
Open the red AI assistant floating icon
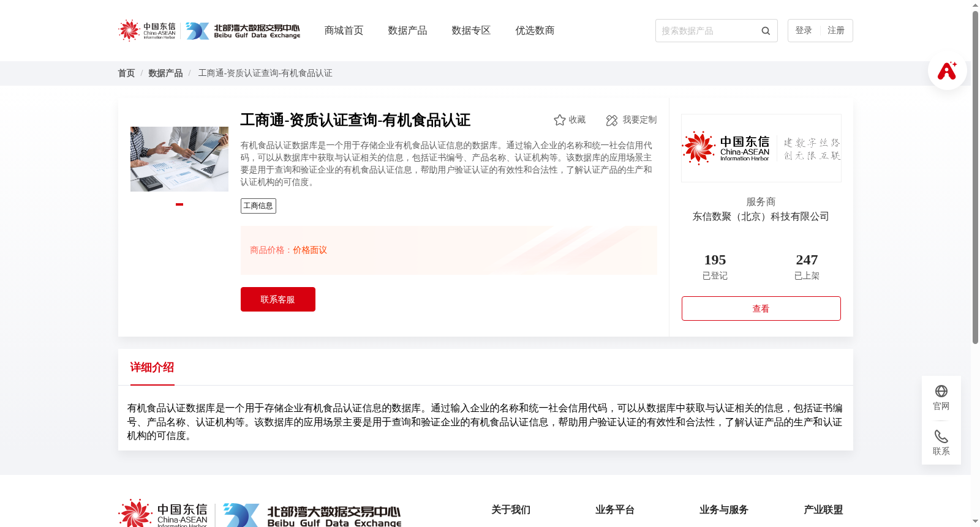point(947,70)
